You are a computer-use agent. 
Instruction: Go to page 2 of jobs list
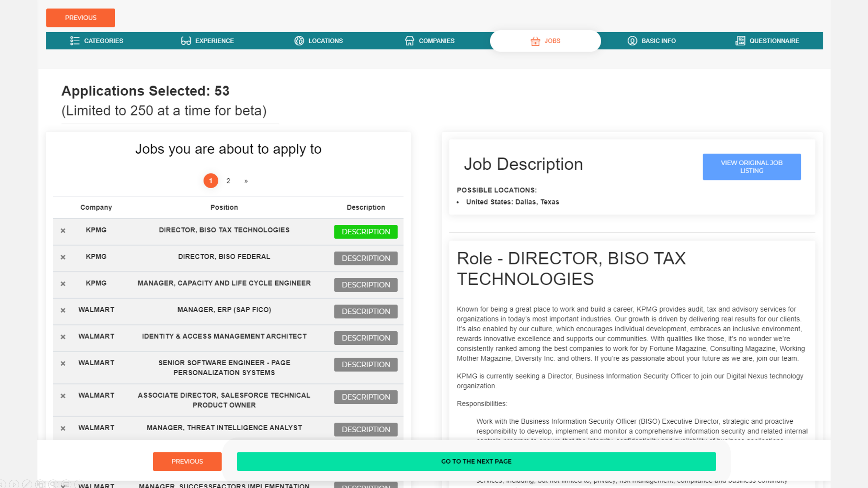[228, 181]
